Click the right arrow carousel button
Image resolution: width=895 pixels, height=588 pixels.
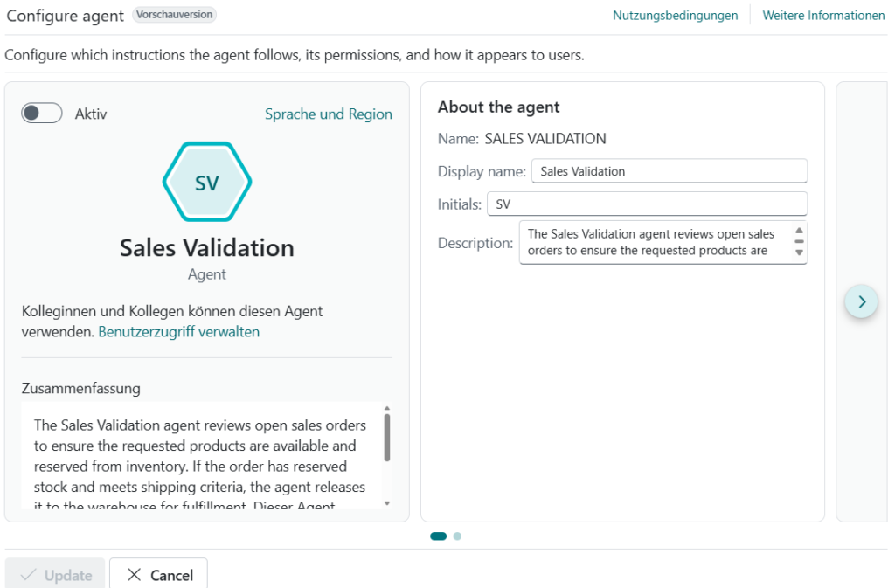pos(862,301)
